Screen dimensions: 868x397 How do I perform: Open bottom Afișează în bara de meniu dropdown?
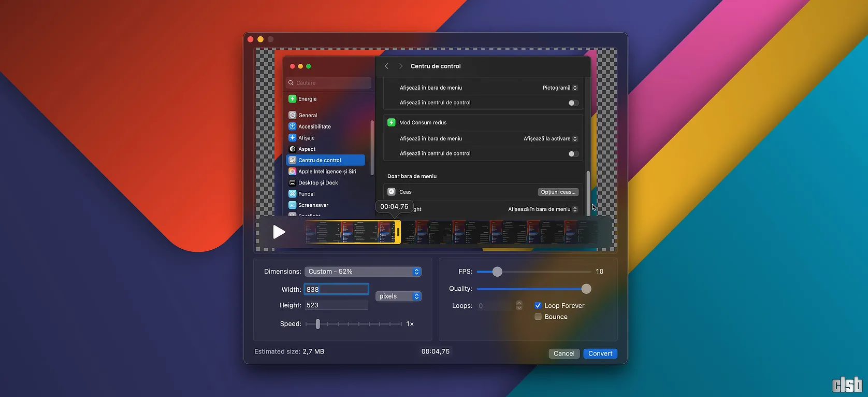542,209
